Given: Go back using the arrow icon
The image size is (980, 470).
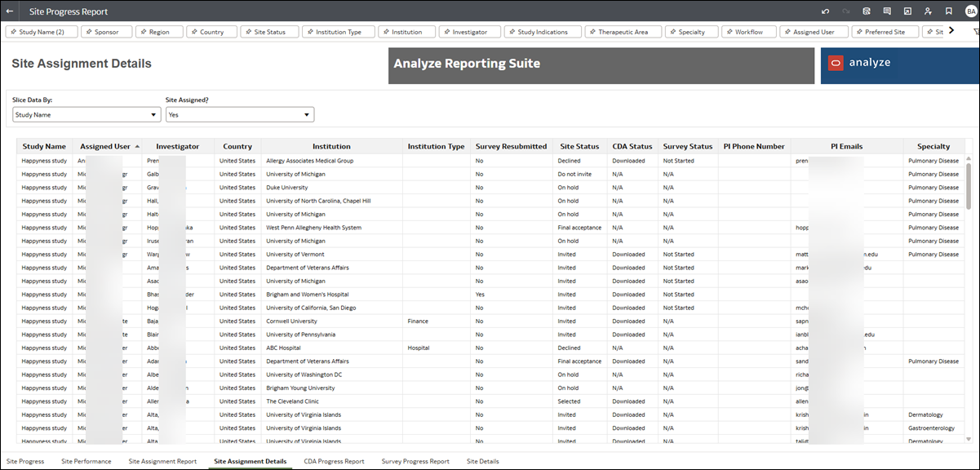Looking at the screenshot, I should coord(10,11).
